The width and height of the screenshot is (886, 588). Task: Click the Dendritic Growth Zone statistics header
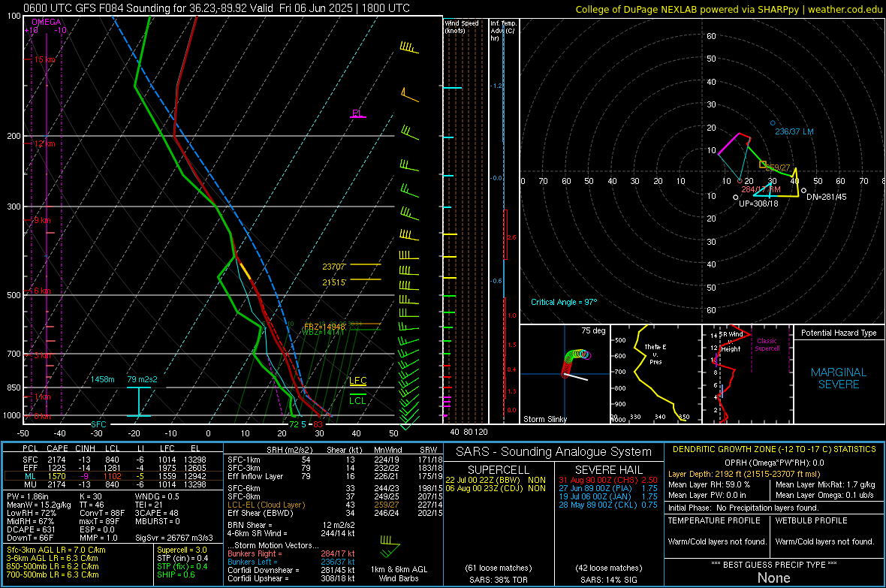pos(774,449)
